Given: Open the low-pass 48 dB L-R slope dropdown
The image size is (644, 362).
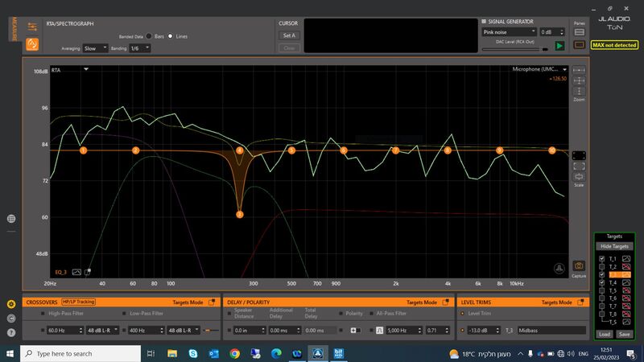Looking at the screenshot, I should click(x=184, y=330).
